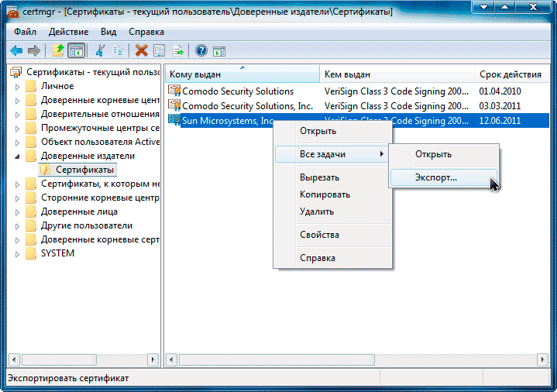Click the Back arrow toolbar icon

16,51
